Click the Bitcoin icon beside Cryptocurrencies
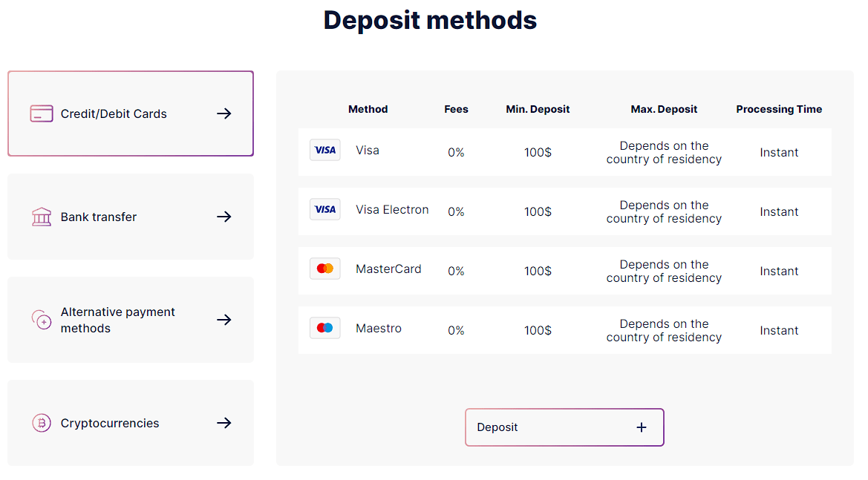868x480 pixels. tap(42, 423)
